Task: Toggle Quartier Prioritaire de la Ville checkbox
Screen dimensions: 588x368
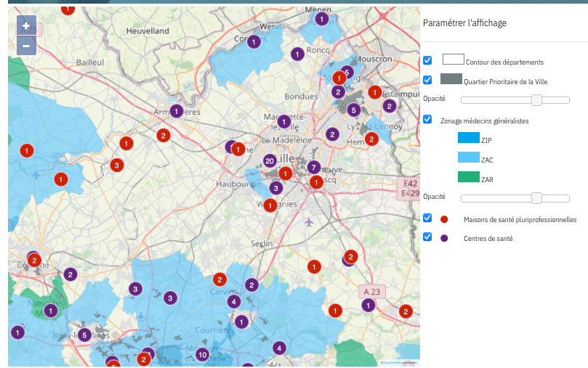Action: (x=427, y=80)
